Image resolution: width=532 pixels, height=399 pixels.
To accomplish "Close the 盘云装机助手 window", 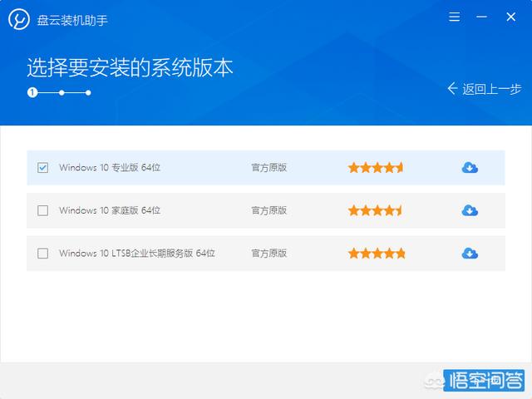I will point(511,17).
